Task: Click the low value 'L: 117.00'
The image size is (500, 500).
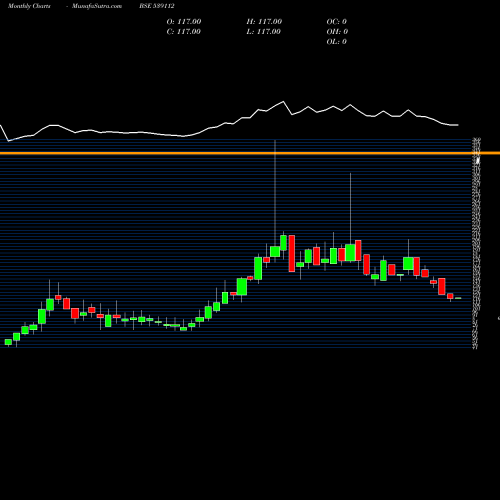Action: [263, 32]
